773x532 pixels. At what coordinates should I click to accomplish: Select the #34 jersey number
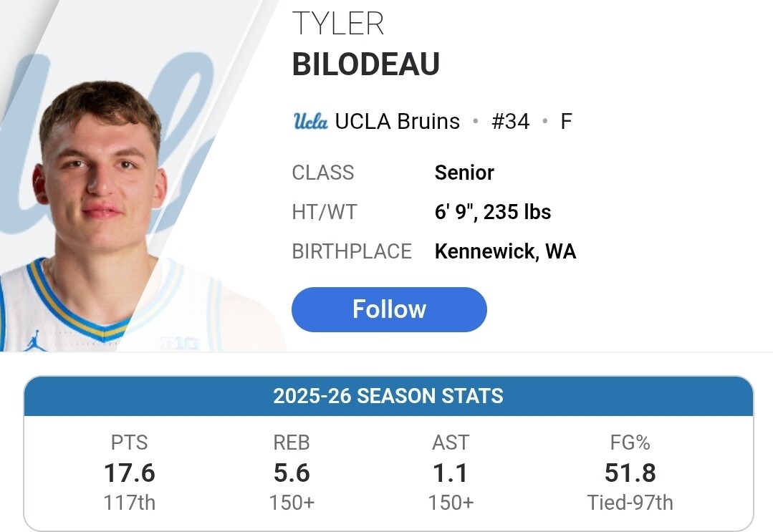[510, 121]
